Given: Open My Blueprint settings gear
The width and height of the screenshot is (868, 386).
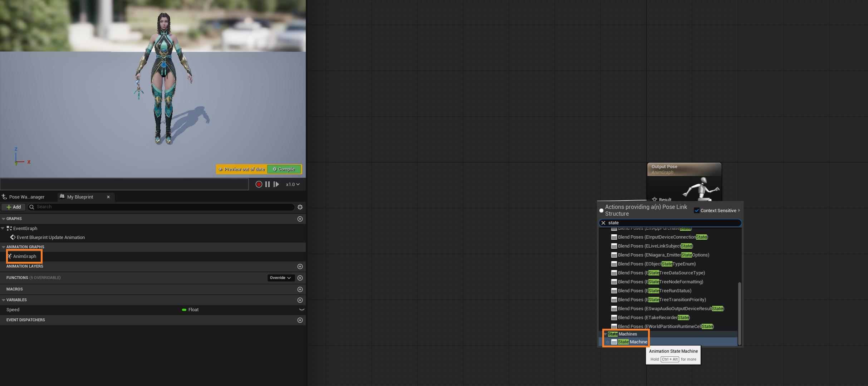Looking at the screenshot, I should pos(300,207).
